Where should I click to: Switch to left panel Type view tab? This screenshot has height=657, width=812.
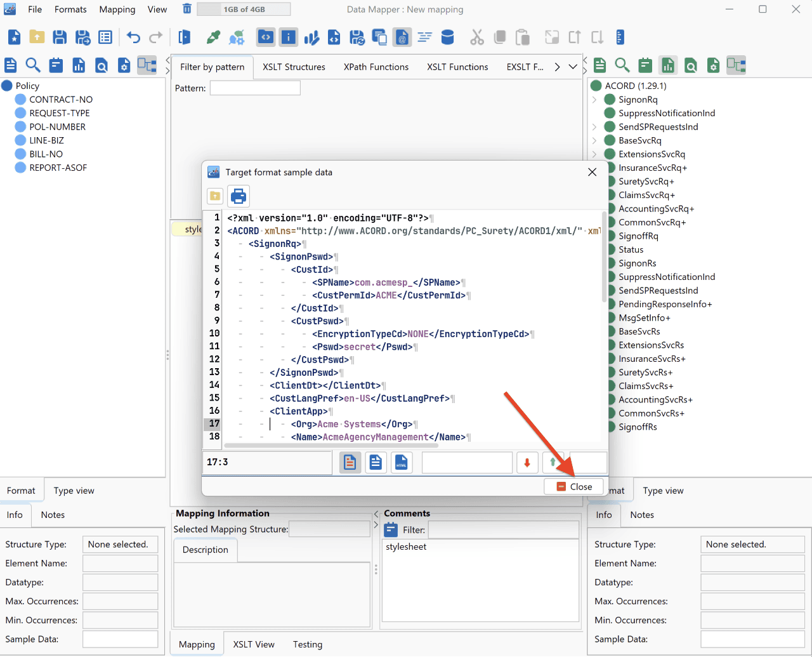[x=74, y=491]
